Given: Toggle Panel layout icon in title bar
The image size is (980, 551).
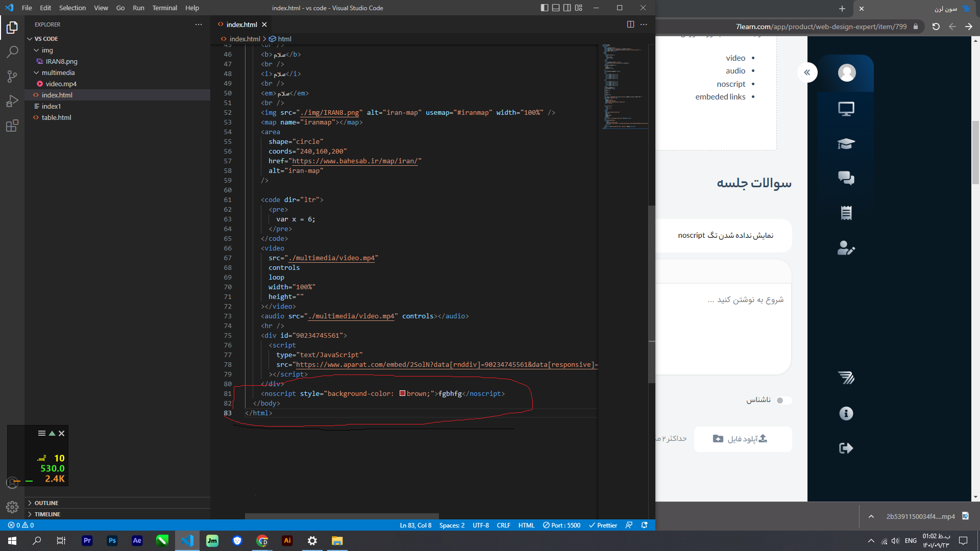Looking at the screenshot, I should pyautogui.click(x=556, y=8).
